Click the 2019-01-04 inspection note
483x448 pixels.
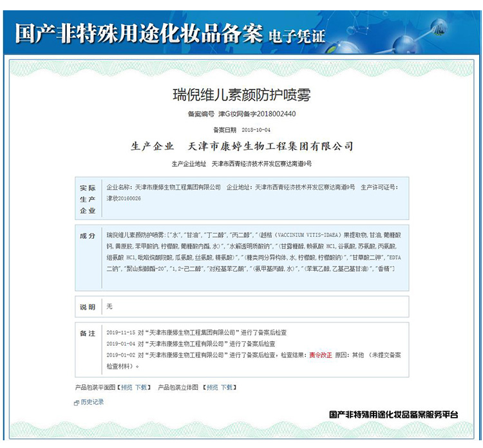click(x=191, y=344)
